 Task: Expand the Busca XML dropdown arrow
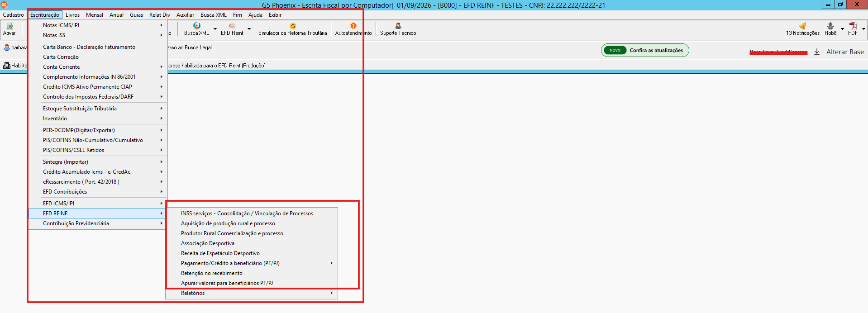point(215,29)
